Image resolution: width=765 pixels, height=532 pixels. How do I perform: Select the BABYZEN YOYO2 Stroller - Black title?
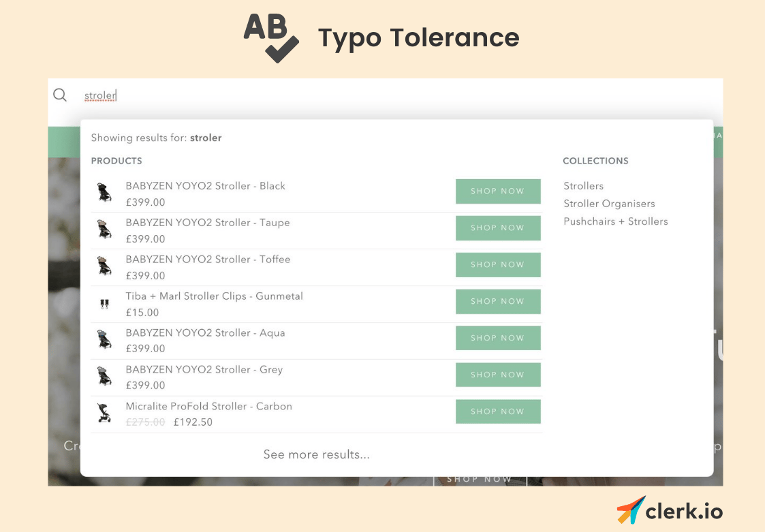pyautogui.click(x=206, y=186)
